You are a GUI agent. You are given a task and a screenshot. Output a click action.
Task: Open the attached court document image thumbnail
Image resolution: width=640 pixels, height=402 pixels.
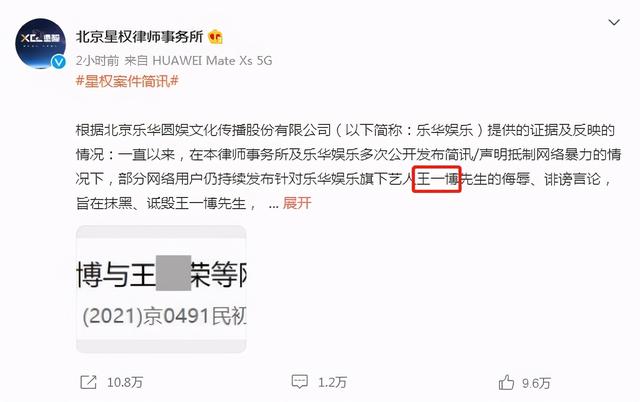coord(161,289)
